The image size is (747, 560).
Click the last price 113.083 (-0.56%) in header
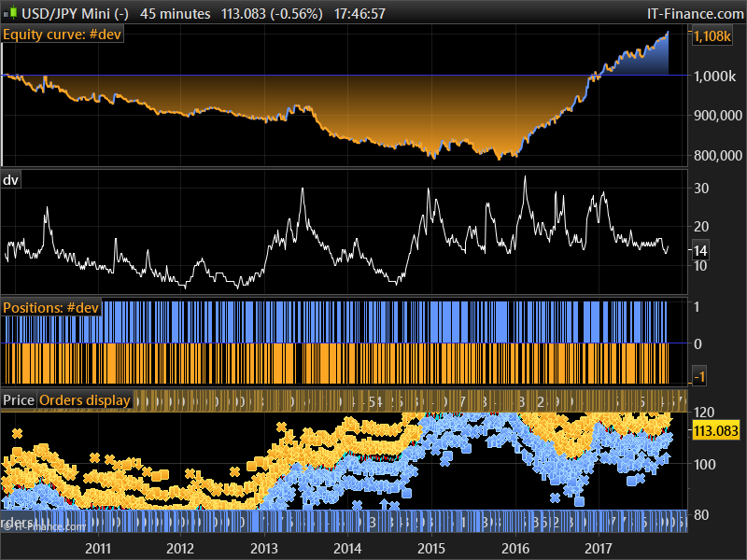click(272, 14)
